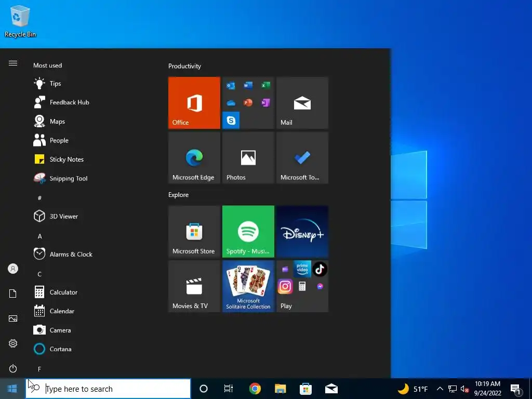Open the weather 51°F widget
This screenshot has height=399, width=532.
tap(413, 389)
